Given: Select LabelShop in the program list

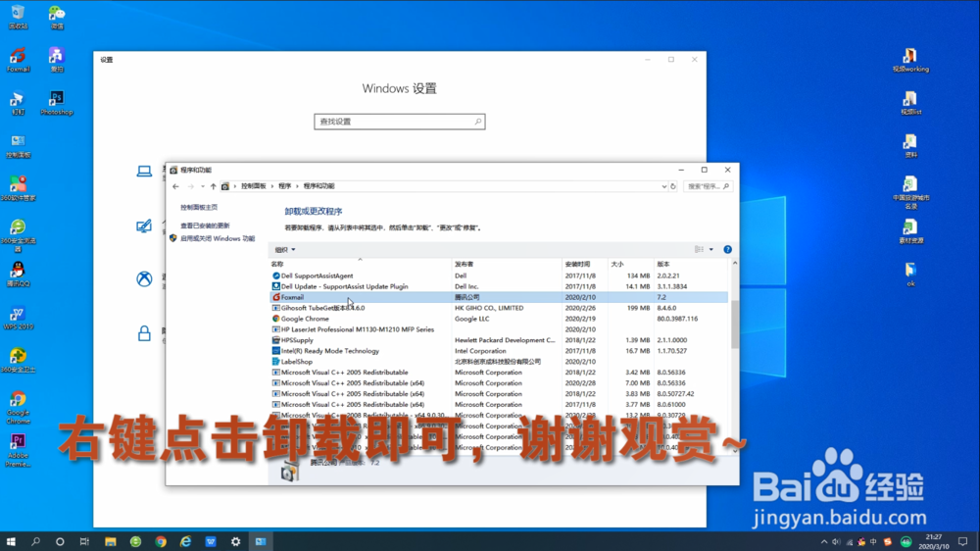Looking at the screenshot, I should coord(498,362).
